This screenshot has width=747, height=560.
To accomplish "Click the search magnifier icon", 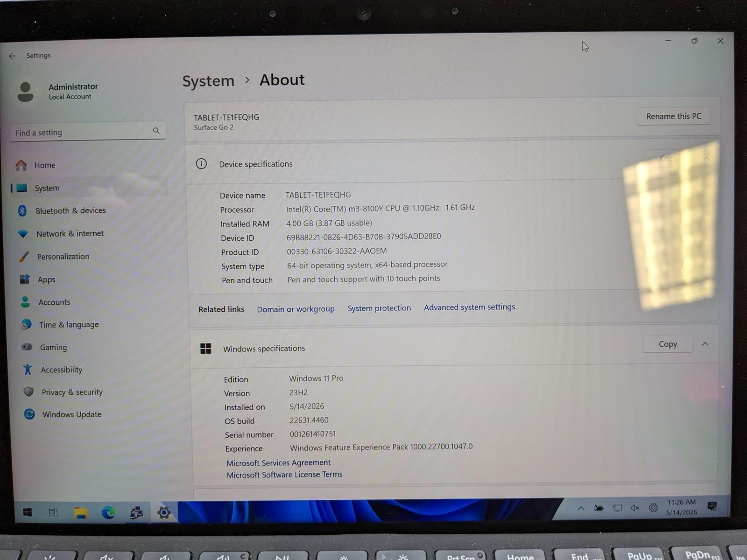I will pyautogui.click(x=156, y=131).
